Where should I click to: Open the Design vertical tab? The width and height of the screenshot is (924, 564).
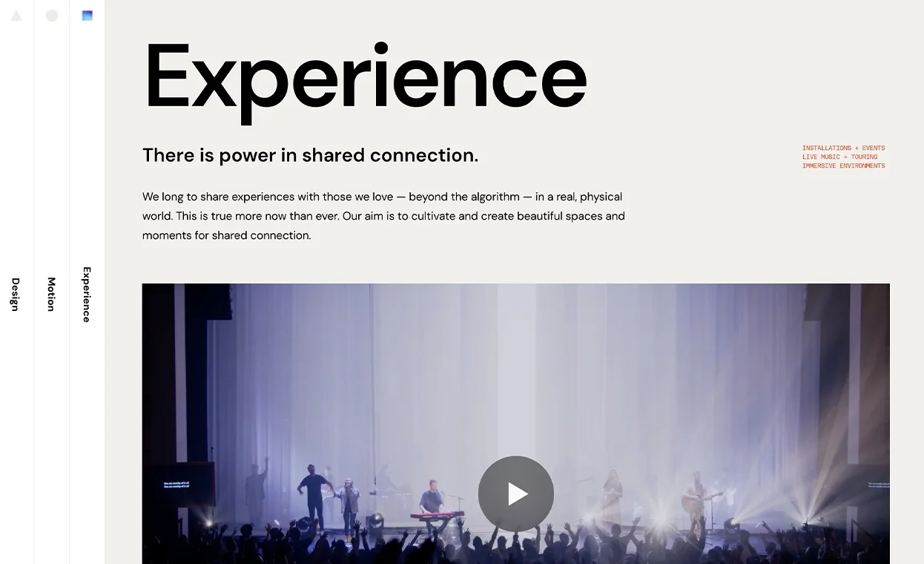(16, 294)
